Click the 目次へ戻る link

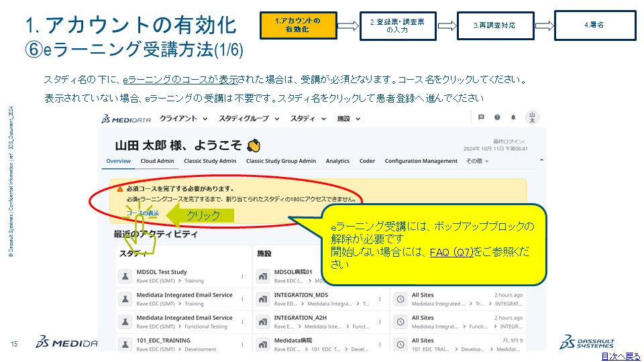pos(621,356)
